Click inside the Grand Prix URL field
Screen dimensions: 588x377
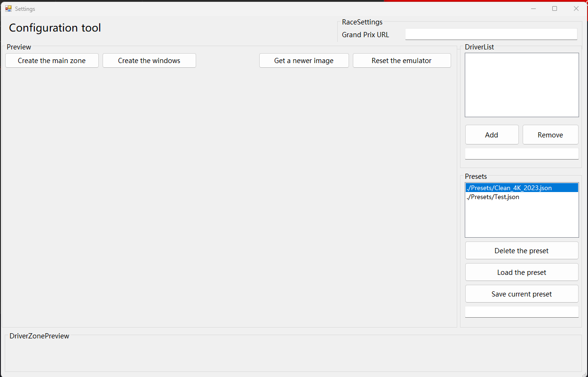[x=491, y=34]
